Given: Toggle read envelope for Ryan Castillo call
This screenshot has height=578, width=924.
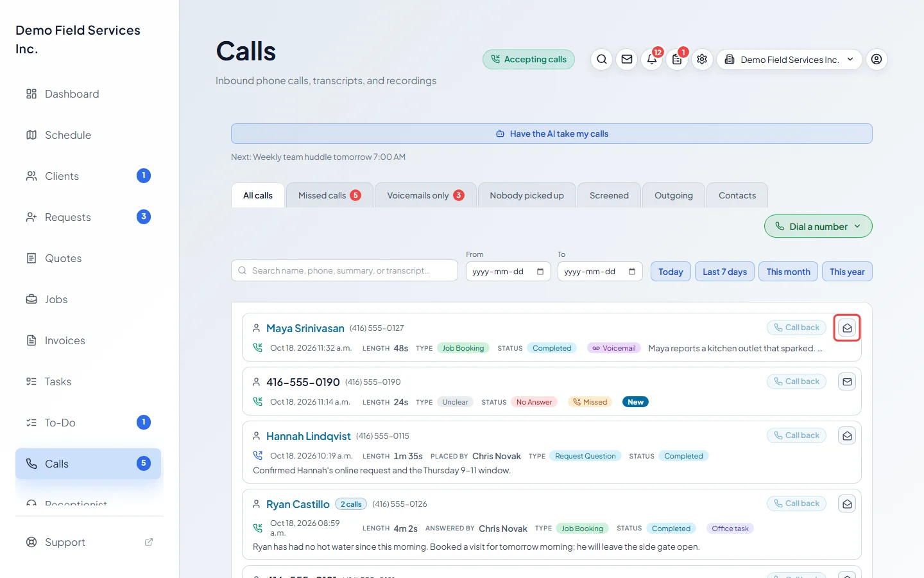Looking at the screenshot, I should pyautogui.click(x=847, y=504).
